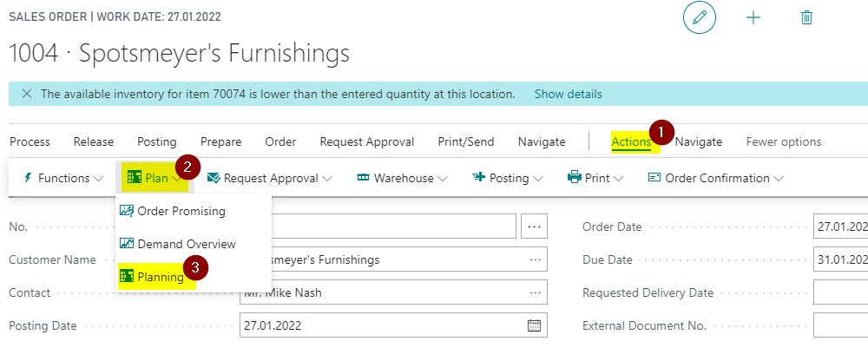Open Contact lookup ellipsis for Mike Nash

535,292
